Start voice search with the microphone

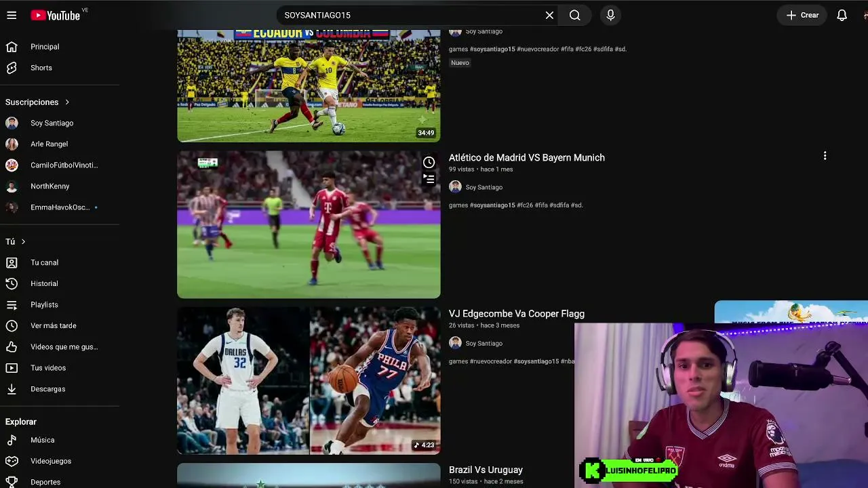click(x=610, y=15)
